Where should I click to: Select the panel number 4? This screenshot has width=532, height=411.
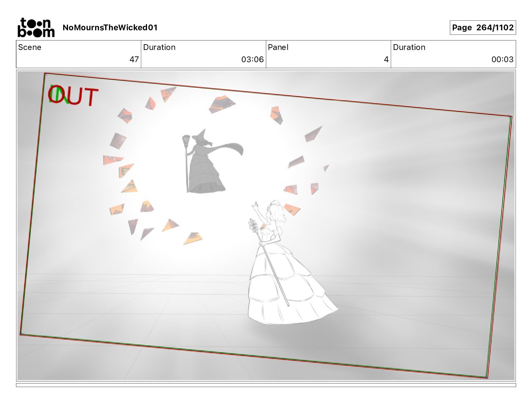click(386, 59)
